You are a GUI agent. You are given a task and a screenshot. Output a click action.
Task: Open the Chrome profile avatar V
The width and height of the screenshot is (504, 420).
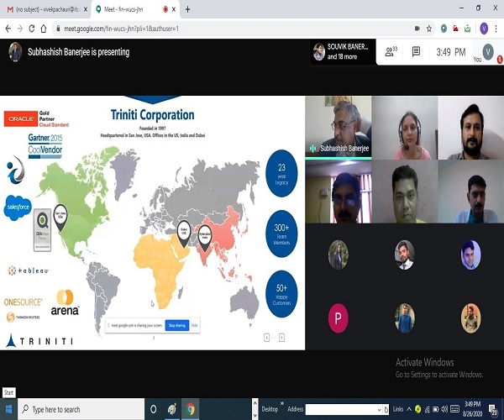pos(484,29)
